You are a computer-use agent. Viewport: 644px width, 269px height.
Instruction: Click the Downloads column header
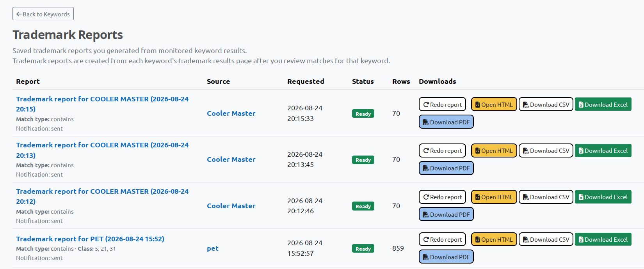[x=437, y=81]
